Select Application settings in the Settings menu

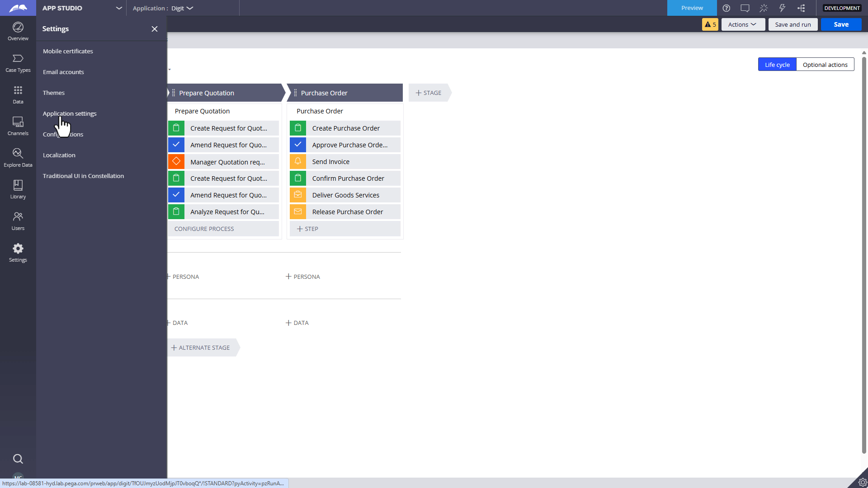pos(69,113)
